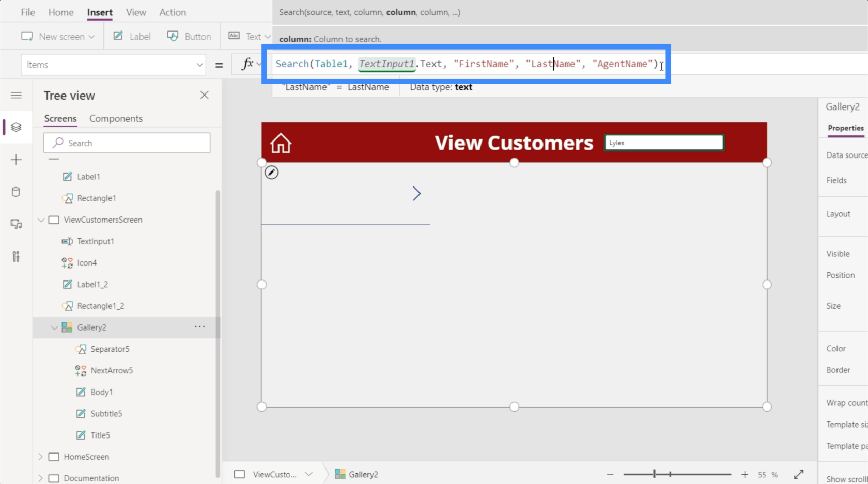Click Gallery2 in the bottom breadcrumb
This screenshot has width=868, height=484.
(x=357, y=474)
